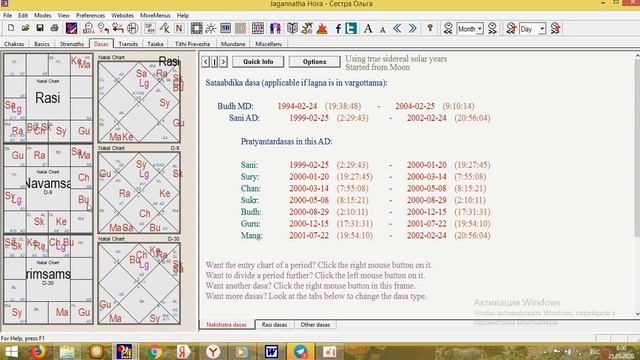Click the previous dasa '<' button
640x360 pixels.
(206, 62)
